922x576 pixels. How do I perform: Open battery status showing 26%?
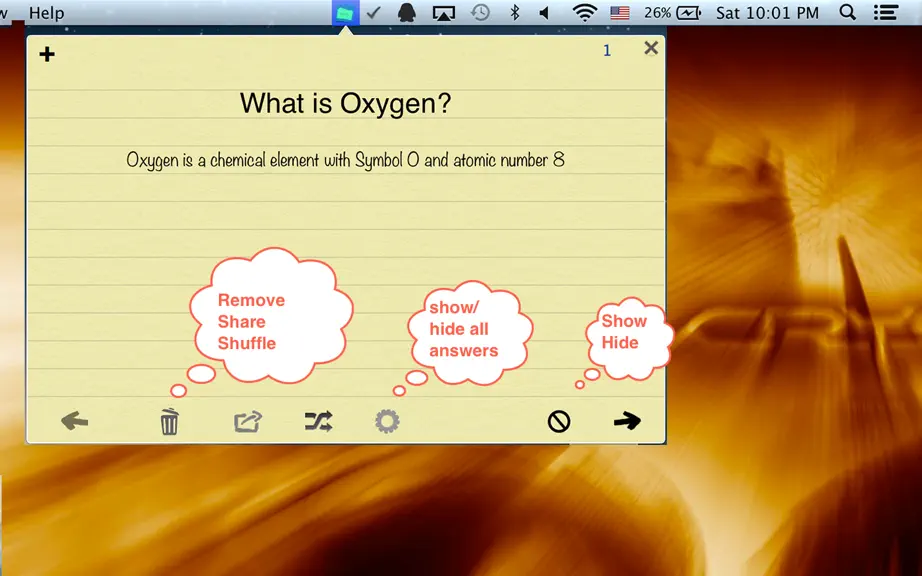(x=672, y=13)
